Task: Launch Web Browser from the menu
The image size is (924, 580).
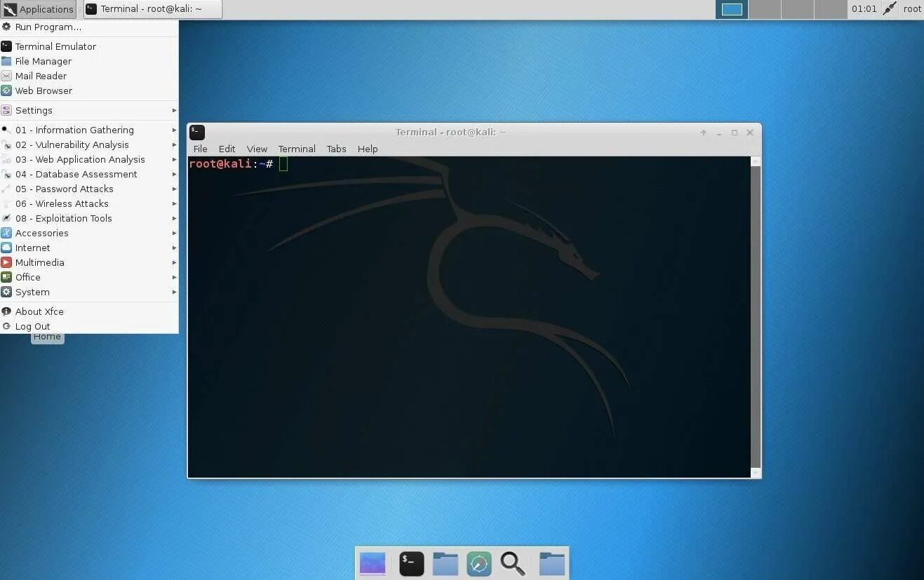Action: 89,90
